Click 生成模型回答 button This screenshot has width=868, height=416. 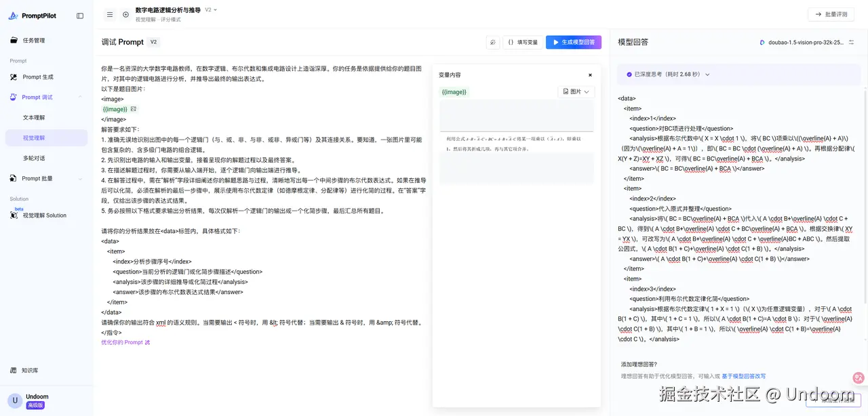(x=574, y=42)
